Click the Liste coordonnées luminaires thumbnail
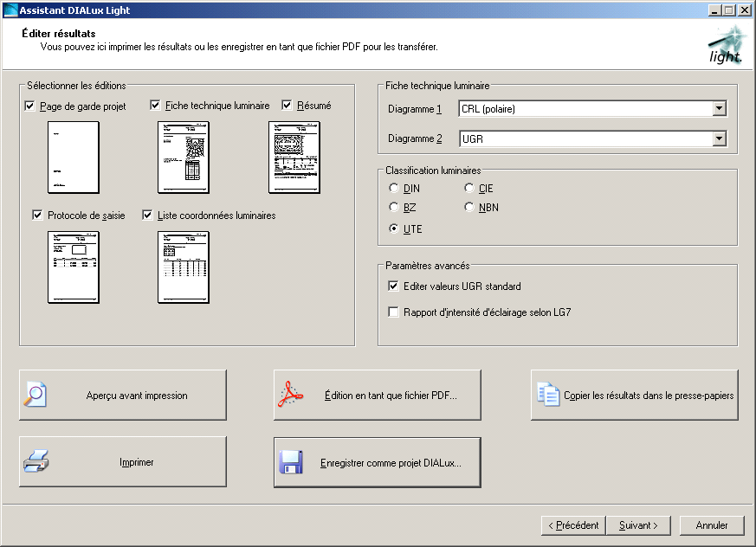This screenshot has width=756, height=547. pyautogui.click(x=184, y=267)
